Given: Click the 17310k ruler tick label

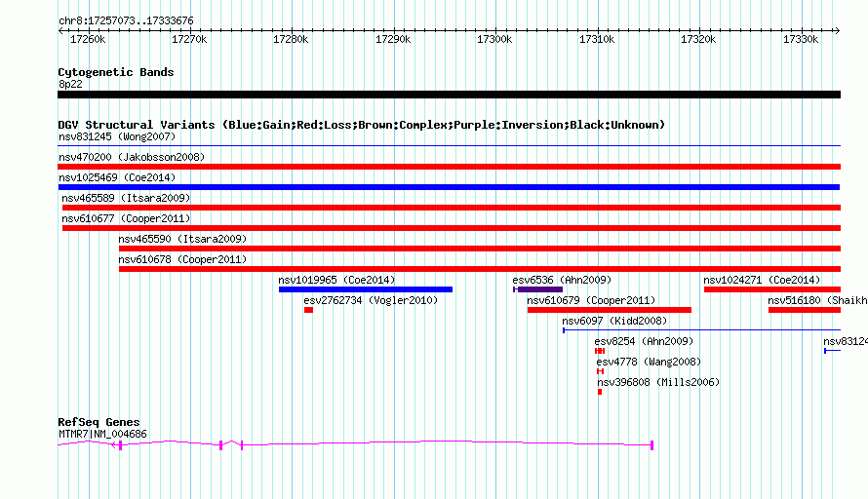Looking at the screenshot, I should [597, 39].
